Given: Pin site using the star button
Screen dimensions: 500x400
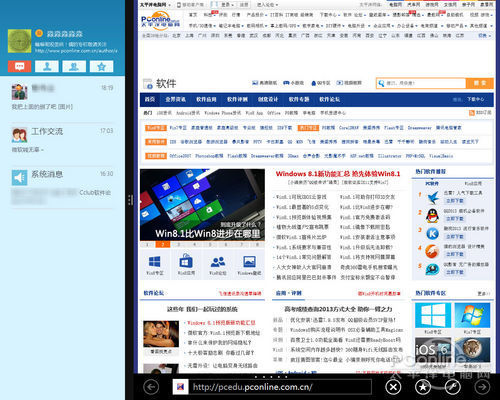Looking at the screenshot, I should coord(423,387).
